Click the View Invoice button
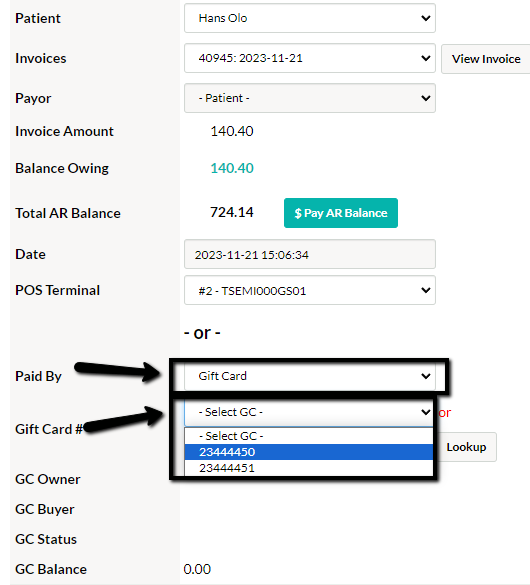This screenshot has height=585, width=530. point(486,59)
